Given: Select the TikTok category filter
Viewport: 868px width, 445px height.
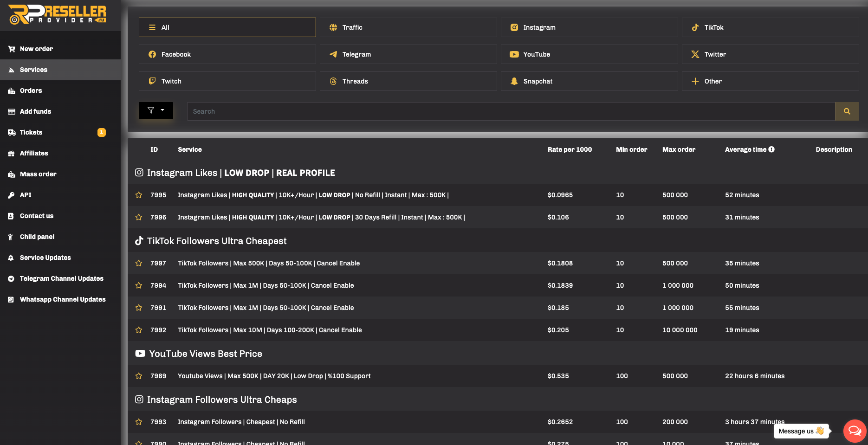Looking at the screenshot, I should (770, 27).
